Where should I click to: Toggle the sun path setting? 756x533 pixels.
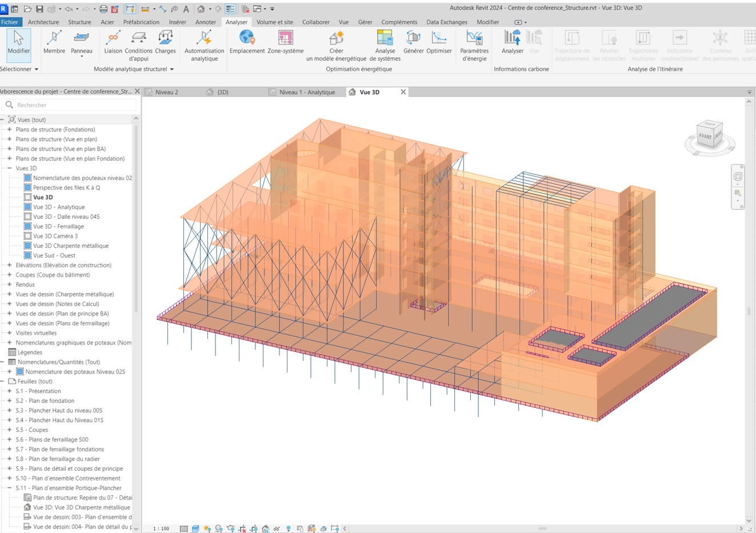[x=207, y=527]
